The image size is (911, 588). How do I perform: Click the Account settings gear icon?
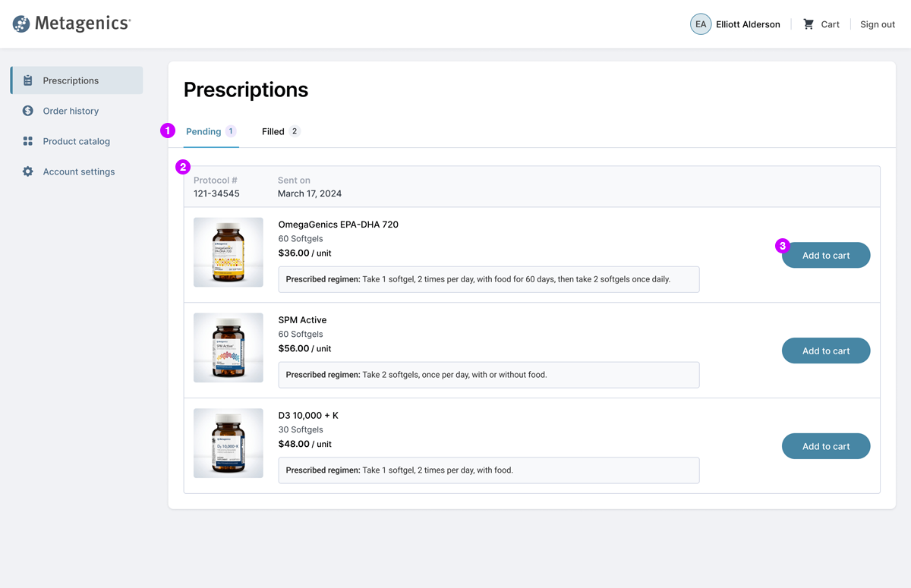[28, 171]
